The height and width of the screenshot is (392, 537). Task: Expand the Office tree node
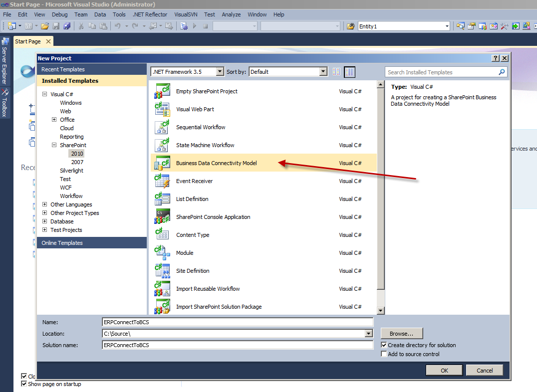pyautogui.click(x=54, y=120)
